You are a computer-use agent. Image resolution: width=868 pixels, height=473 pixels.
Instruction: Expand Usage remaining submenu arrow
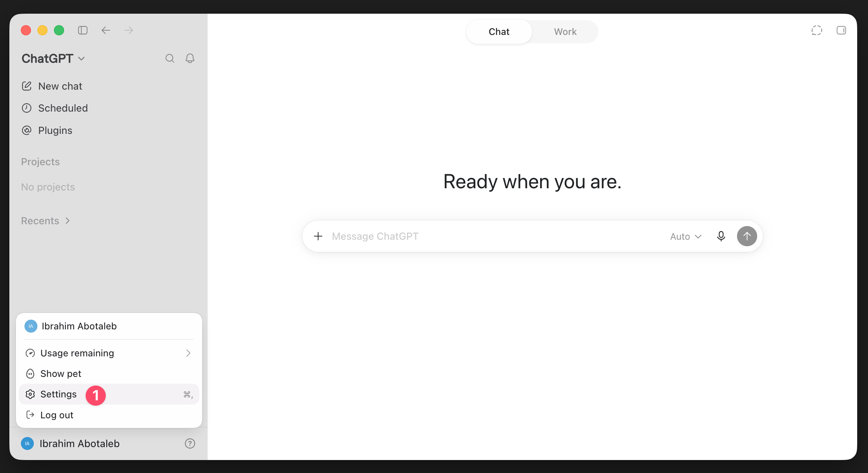coord(188,353)
